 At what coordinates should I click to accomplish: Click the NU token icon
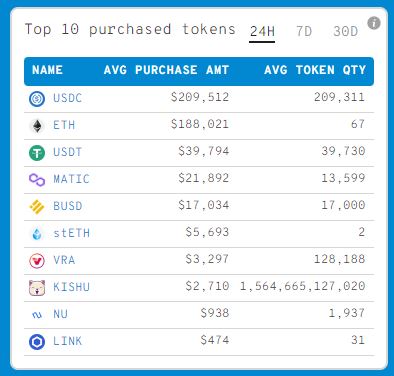pos(37,315)
